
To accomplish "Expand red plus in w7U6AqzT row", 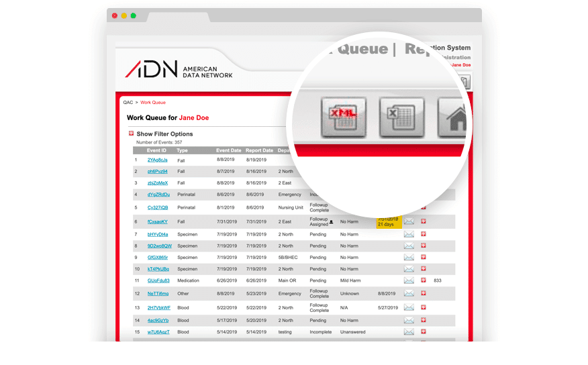I will coord(424,331).
